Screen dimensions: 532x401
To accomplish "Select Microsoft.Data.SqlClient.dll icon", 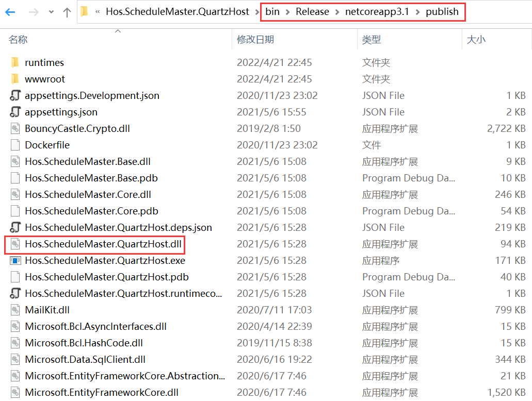I will pyautogui.click(x=15, y=359).
